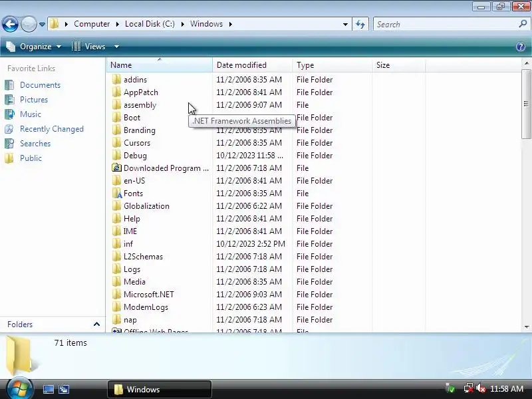Open Pictures favorite link
The image size is (532, 399).
(34, 99)
